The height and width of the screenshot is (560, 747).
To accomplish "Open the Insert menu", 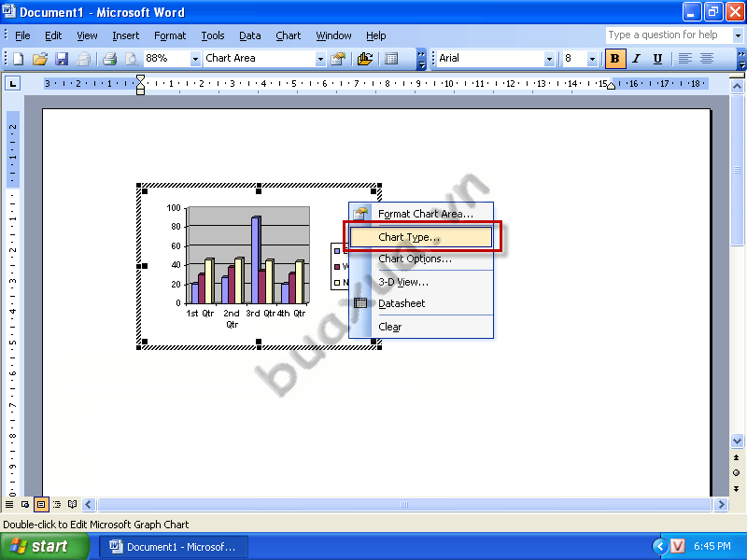I will click(x=126, y=35).
